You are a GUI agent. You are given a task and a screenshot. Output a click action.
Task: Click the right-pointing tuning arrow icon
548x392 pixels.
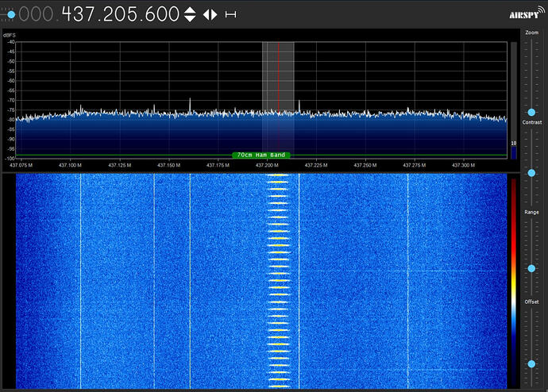tap(214, 14)
